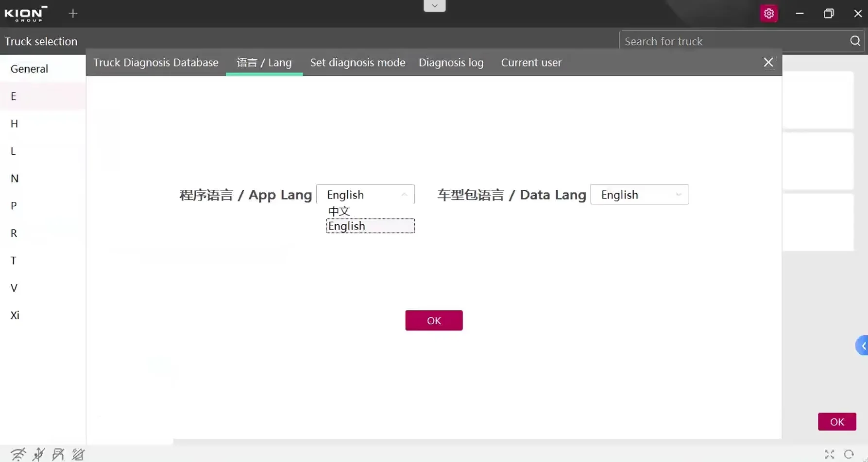868x462 pixels.
Task: Expand the top center drop-down chevron
Action: point(434,6)
